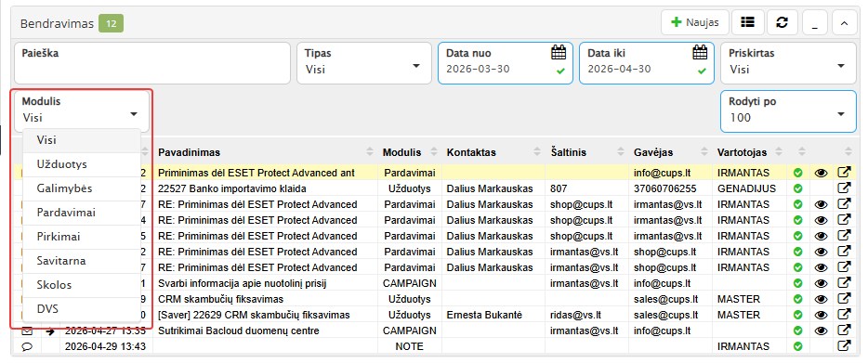This screenshot has width=868, height=363.
Task: Click the title Svarbi informacija apie nuotolinį prisij
Action: pos(243,283)
